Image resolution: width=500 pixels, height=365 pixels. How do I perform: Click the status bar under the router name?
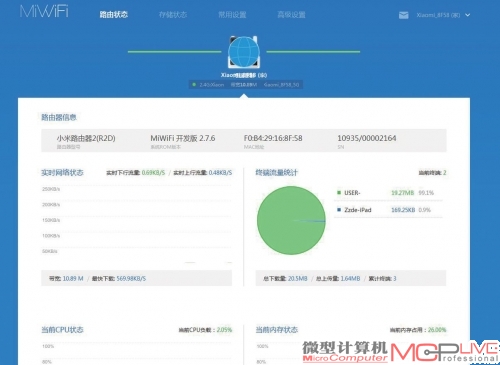pos(246,85)
